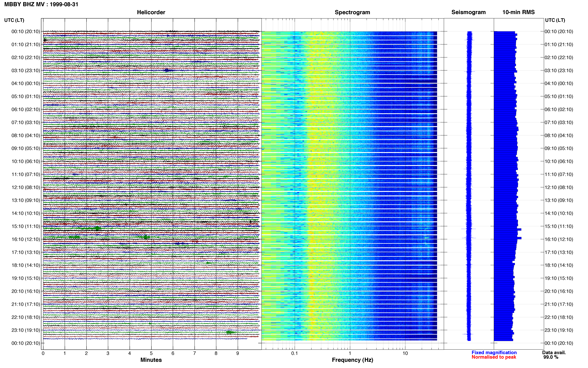
Task: Click the 'Fixed magnification' legend text
Action: point(494,352)
